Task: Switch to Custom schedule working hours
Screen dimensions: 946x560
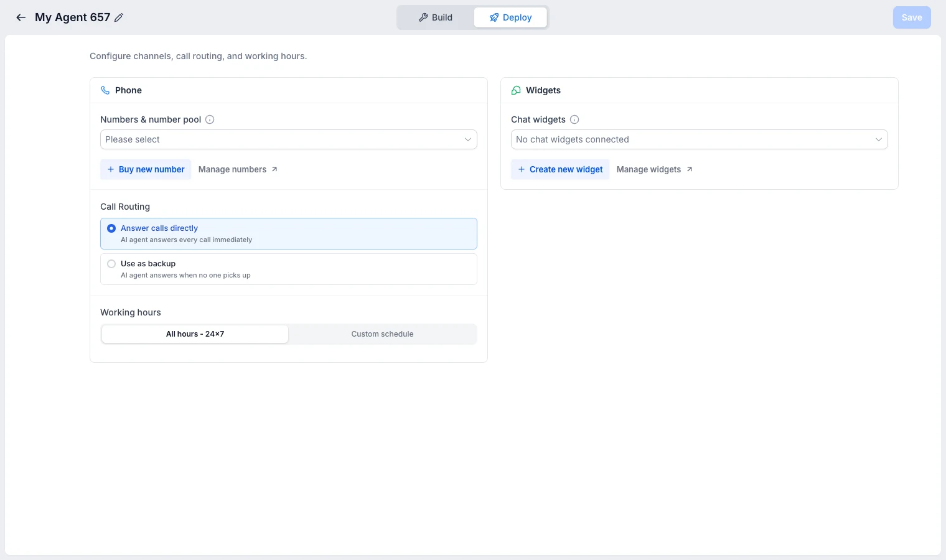Action: pos(382,334)
